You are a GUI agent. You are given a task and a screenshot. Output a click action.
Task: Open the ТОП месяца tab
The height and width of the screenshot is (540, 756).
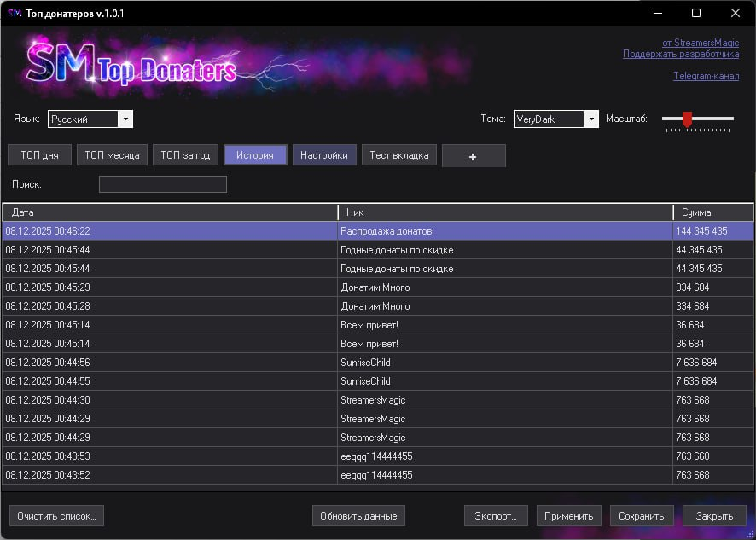pos(113,155)
